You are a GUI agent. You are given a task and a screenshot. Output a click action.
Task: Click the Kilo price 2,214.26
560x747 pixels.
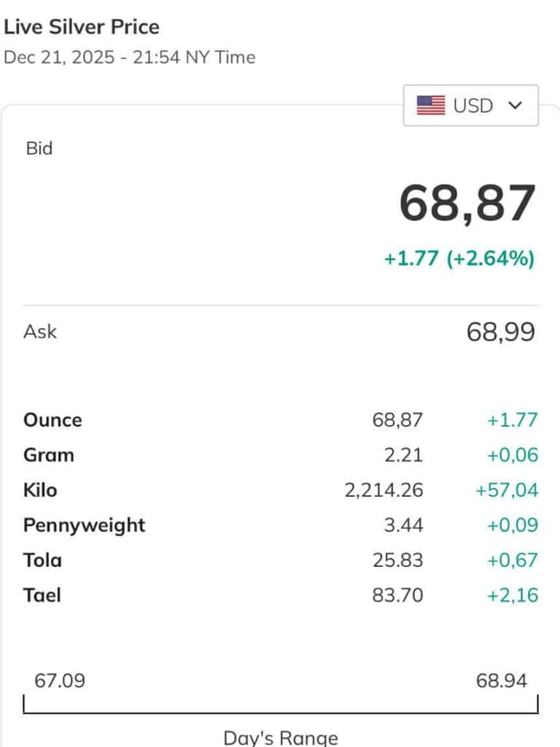(384, 490)
